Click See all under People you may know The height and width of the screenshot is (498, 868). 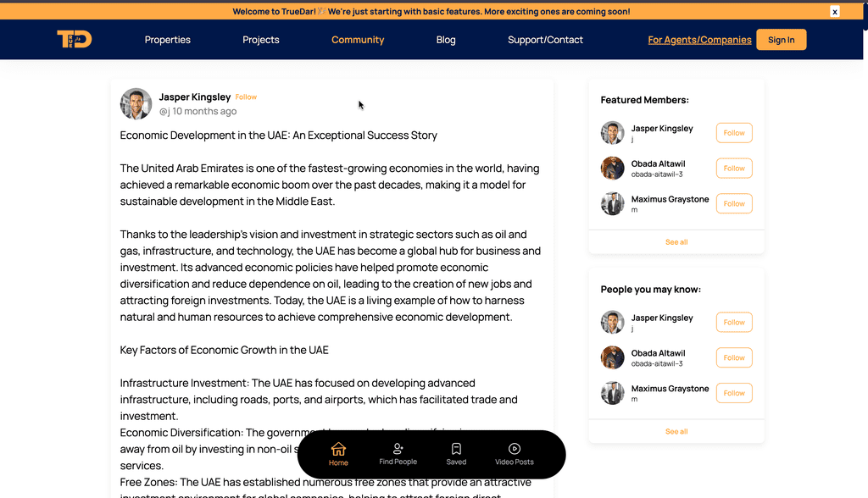[676, 432]
